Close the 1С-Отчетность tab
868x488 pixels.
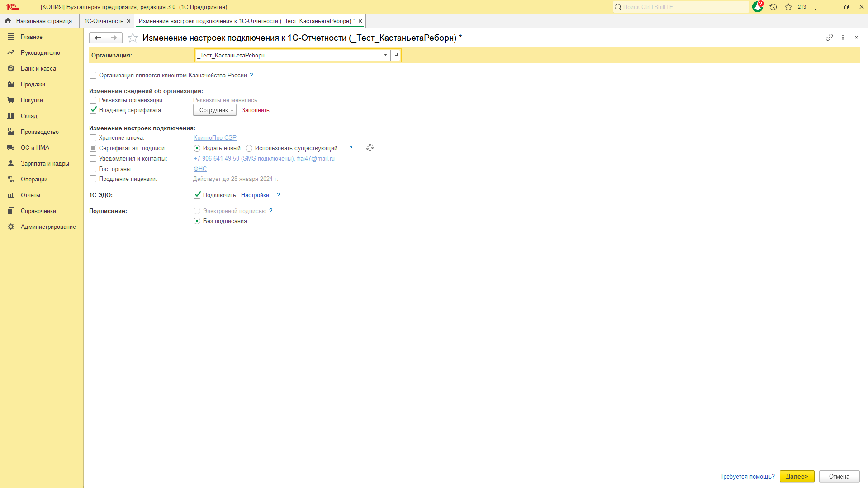click(128, 21)
